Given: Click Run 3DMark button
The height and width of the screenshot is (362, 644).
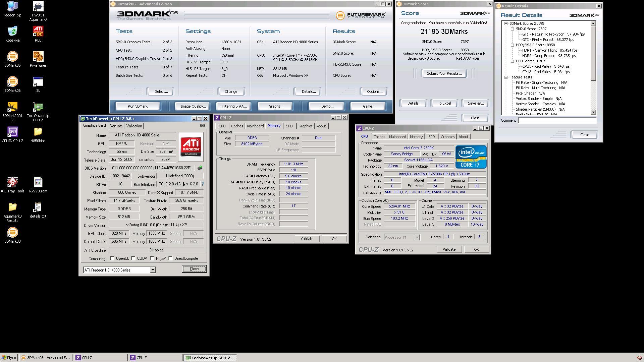Looking at the screenshot, I should point(138,106).
